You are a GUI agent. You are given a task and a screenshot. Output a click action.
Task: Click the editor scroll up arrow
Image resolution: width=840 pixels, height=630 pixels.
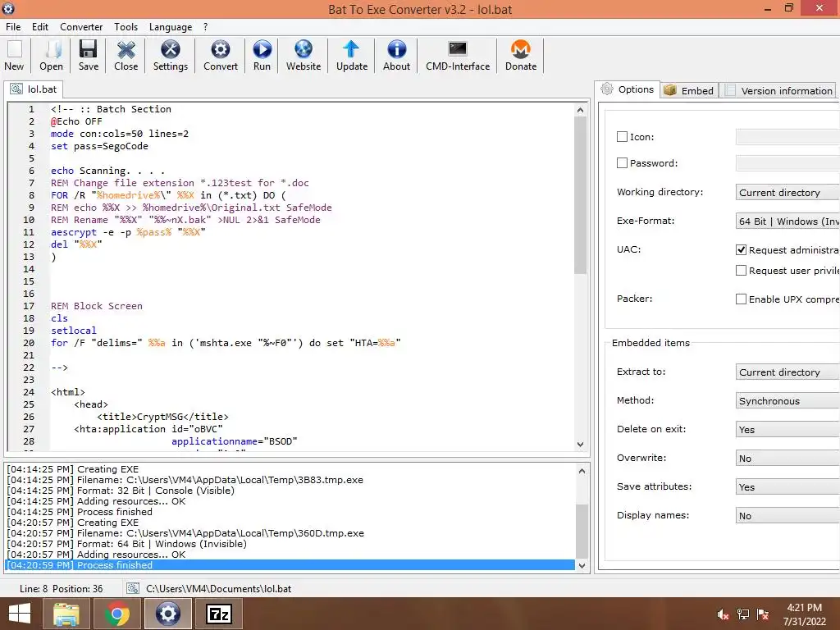[580, 110]
